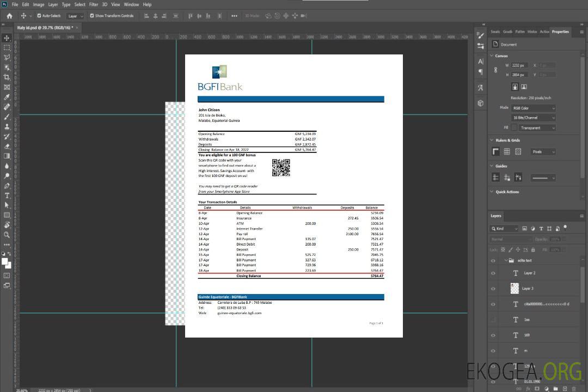Select the Rectangular Marquee tool
The height and width of the screenshot is (392, 588).
7,47
